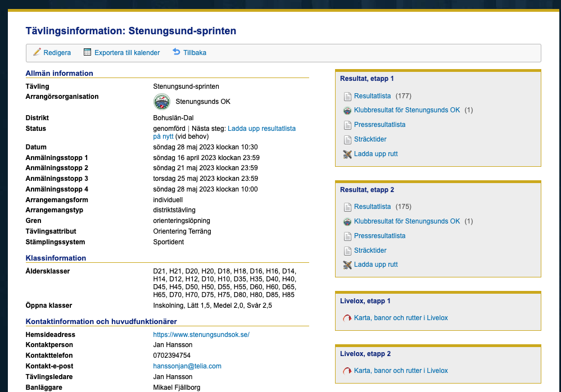Click Ladda upp rutt icon in etapp 2
Viewport: 561px width, 392px height.
(347, 265)
